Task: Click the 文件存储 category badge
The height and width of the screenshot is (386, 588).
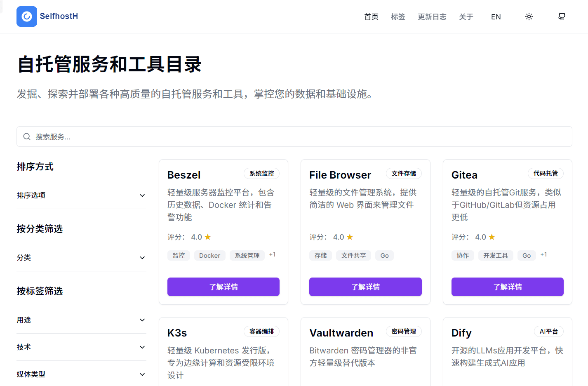Action: point(404,174)
